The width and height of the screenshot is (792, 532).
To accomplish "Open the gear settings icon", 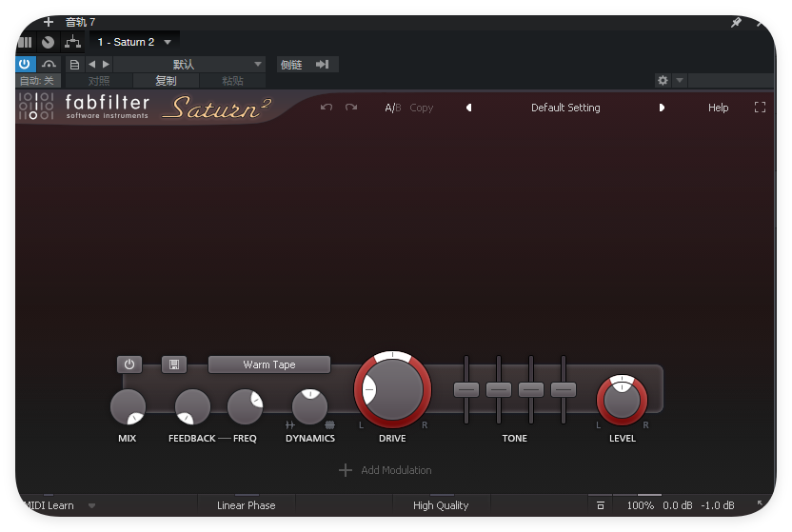I will click(663, 80).
